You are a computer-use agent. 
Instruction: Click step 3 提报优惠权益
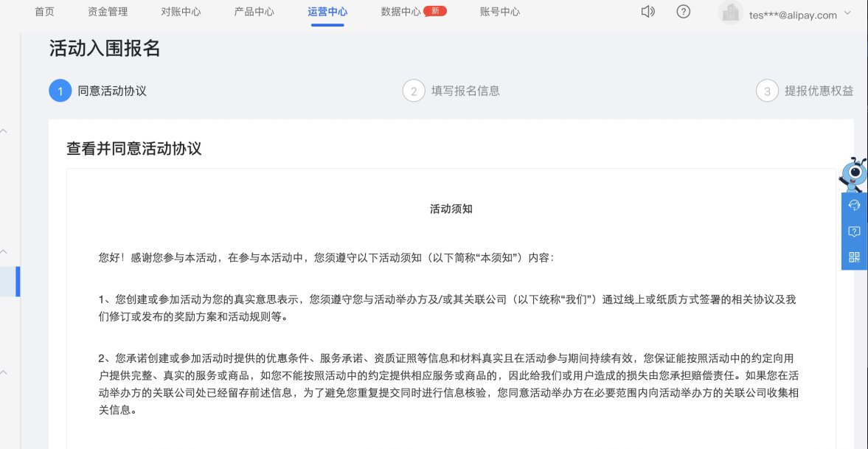[x=805, y=91]
